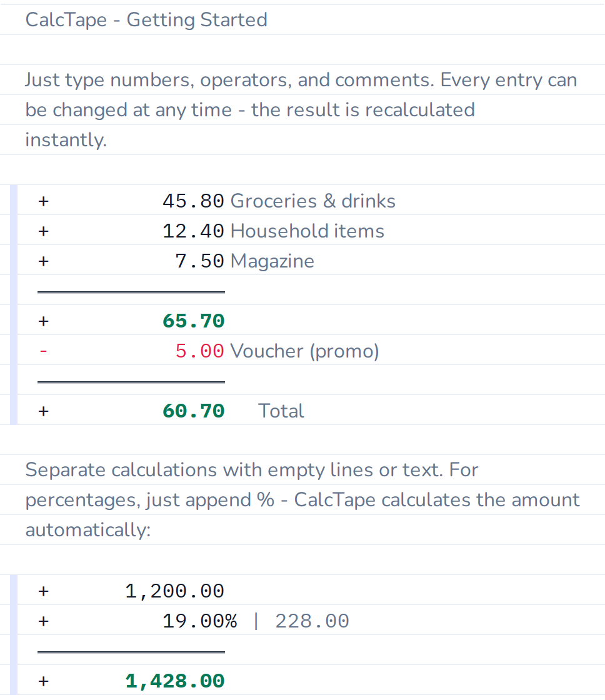Image resolution: width=605 pixels, height=700 pixels.
Task: Select the green 65.70 subtotal
Action: (x=193, y=321)
